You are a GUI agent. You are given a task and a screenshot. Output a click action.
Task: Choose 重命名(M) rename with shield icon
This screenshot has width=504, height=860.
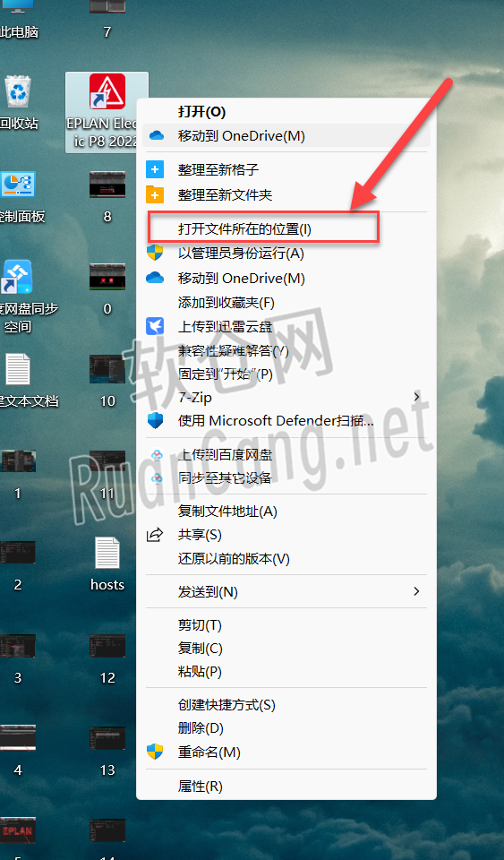[x=286, y=752]
